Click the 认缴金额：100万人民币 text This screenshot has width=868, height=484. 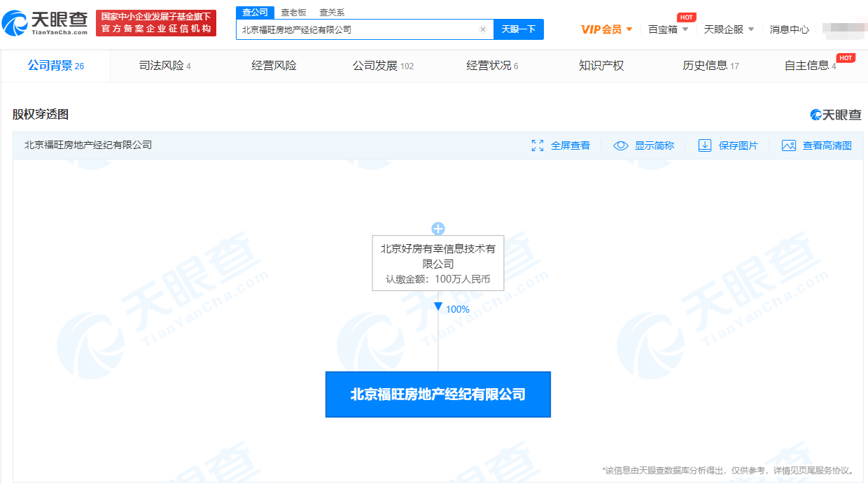[438, 279]
